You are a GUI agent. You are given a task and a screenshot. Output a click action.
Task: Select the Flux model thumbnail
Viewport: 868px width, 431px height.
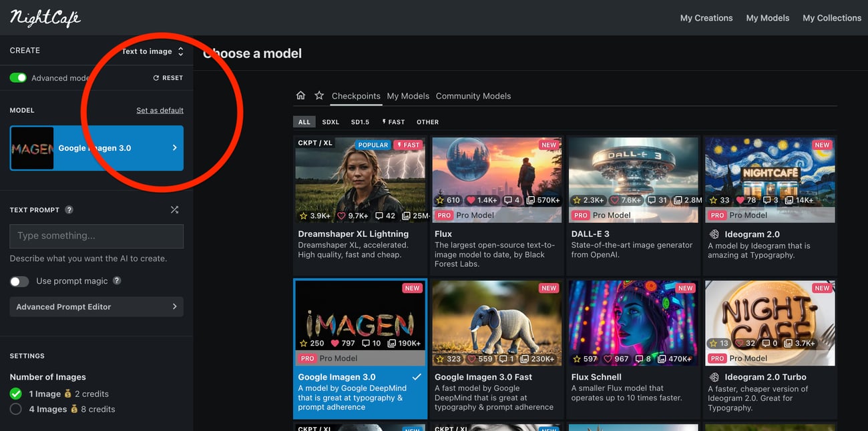pos(497,179)
